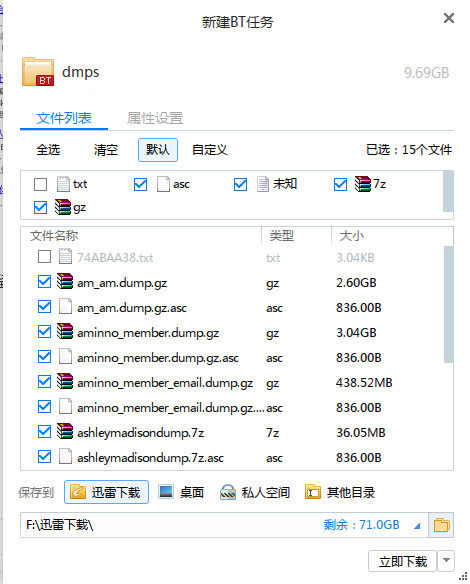This screenshot has width=470, height=584.
Task: Uncheck the am_am.dump.gz file checkbox
Action: (44, 282)
